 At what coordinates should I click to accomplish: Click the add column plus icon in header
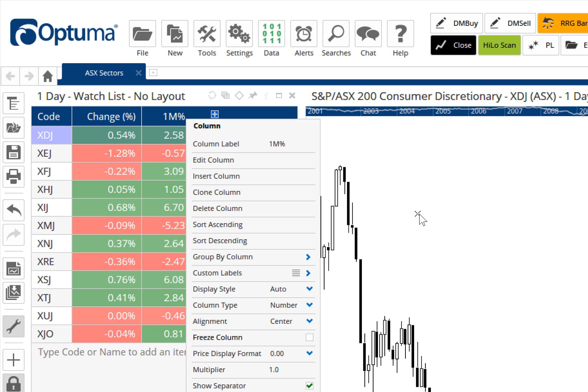pyautogui.click(x=215, y=114)
